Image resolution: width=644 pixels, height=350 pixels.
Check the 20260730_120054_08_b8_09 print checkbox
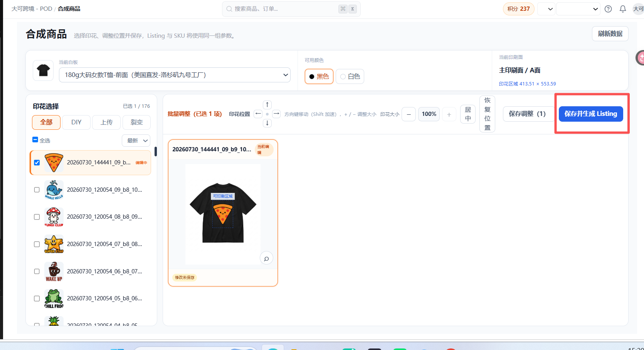pyautogui.click(x=37, y=217)
